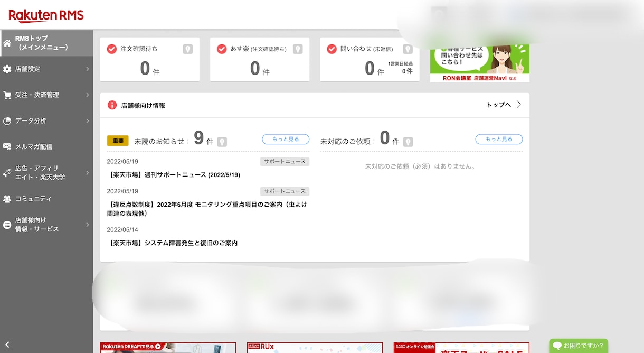Screen dimensions: 644x353
Task: Click the 問い合わせ (未返信) count card
Action: (x=370, y=59)
